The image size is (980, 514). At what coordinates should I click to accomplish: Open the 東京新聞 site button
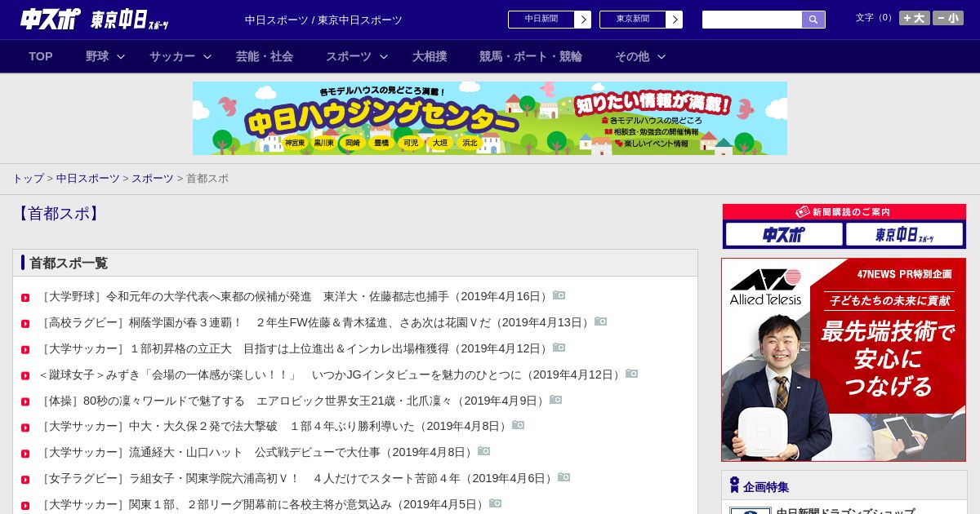tap(633, 20)
